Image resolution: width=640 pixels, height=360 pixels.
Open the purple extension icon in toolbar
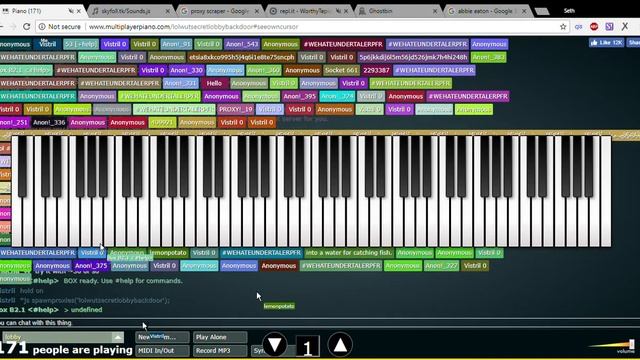609,27
